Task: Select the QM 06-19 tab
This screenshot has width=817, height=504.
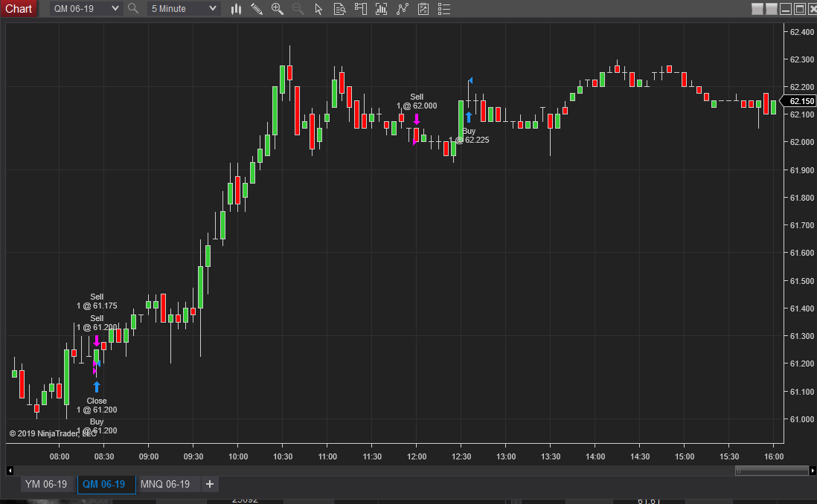Action: pyautogui.click(x=106, y=484)
